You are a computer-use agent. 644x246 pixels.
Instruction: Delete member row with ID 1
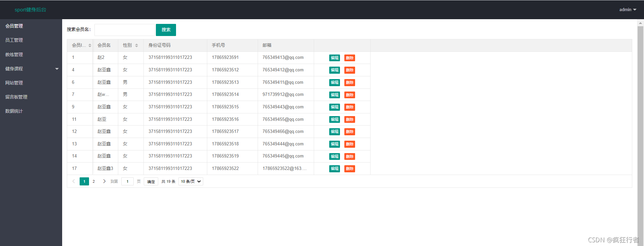(x=350, y=58)
